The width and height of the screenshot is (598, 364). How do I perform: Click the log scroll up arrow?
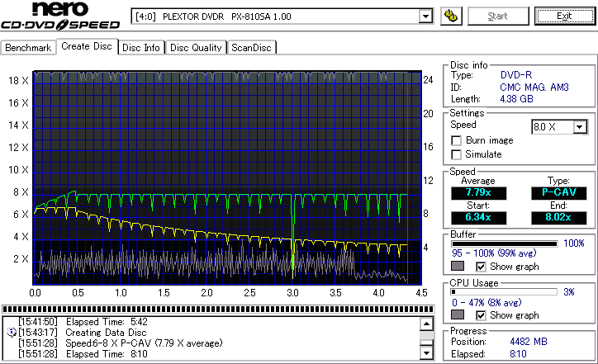(426, 324)
